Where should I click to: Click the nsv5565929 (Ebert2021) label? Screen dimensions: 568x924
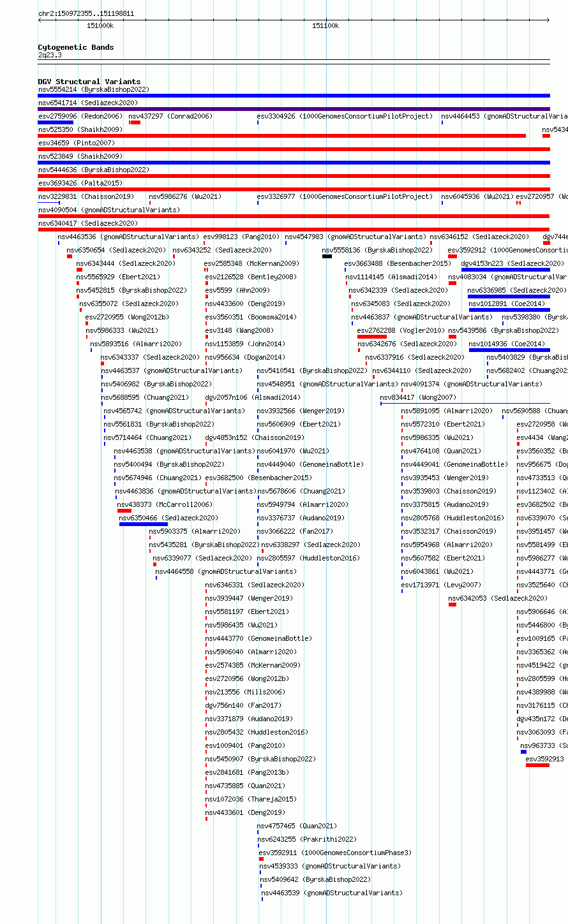coord(119,277)
